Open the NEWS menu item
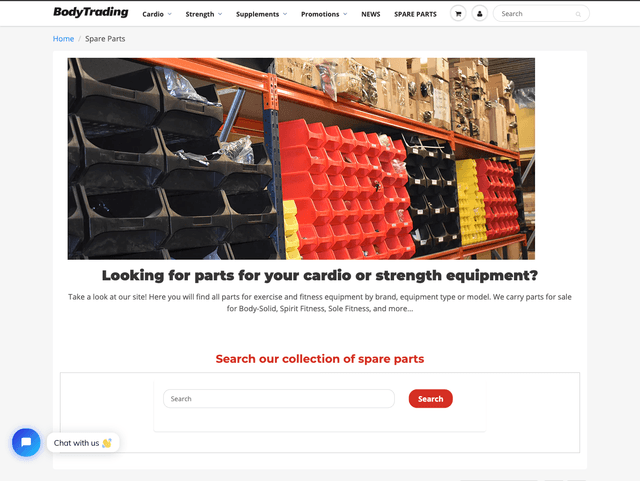The height and width of the screenshot is (481, 640). 371,14
